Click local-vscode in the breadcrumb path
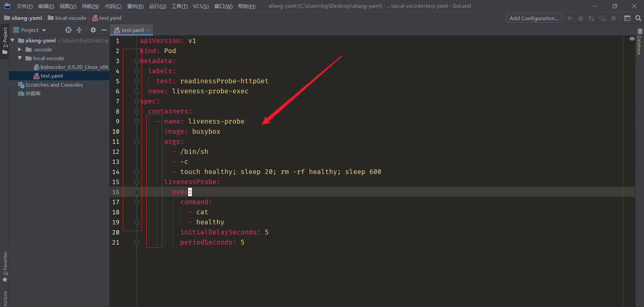This screenshot has height=307, width=644. (x=70, y=18)
